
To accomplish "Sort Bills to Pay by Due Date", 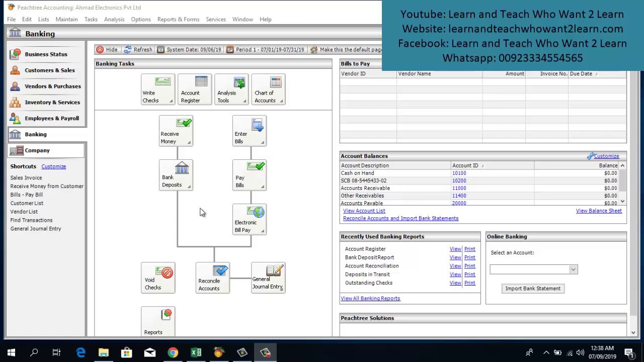I will (x=597, y=74).
